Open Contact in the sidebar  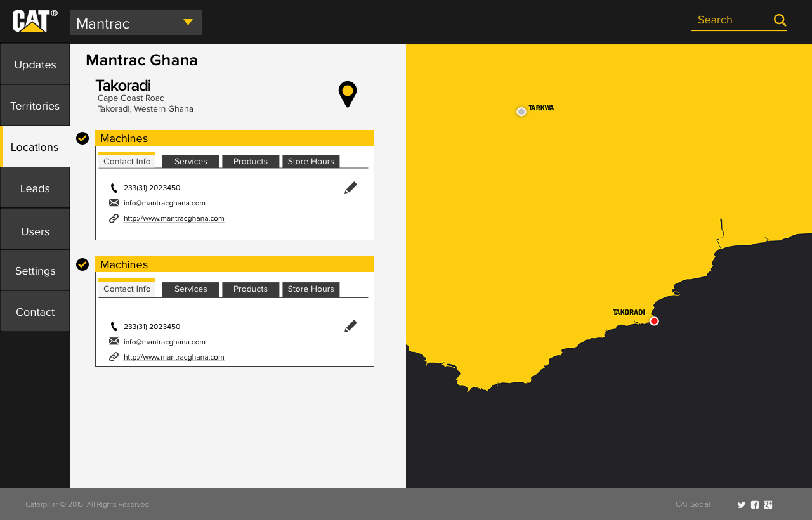pyautogui.click(x=35, y=311)
